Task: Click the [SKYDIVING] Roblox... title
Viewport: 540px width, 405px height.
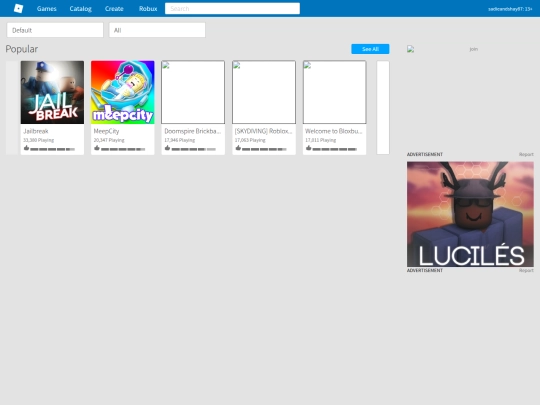Action: 263,131
